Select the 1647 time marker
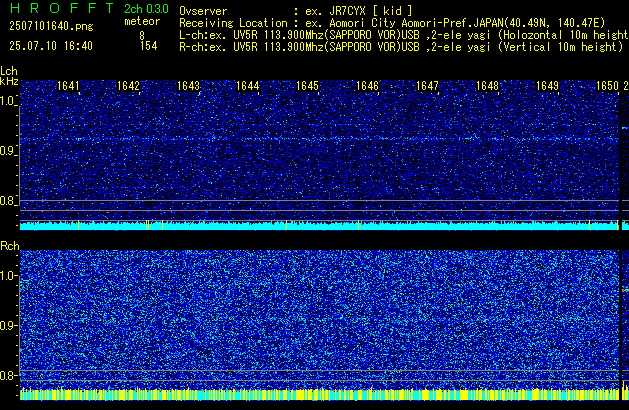This screenshot has width=629, height=410. pyautogui.click(x=427, y=86)
